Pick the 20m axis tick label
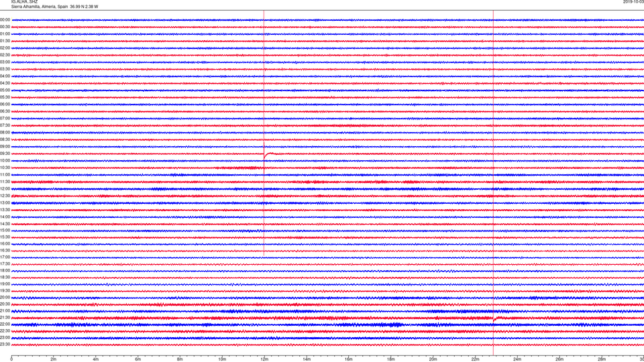The height and width of the screenshot is (362, 644). click(433, 359)
